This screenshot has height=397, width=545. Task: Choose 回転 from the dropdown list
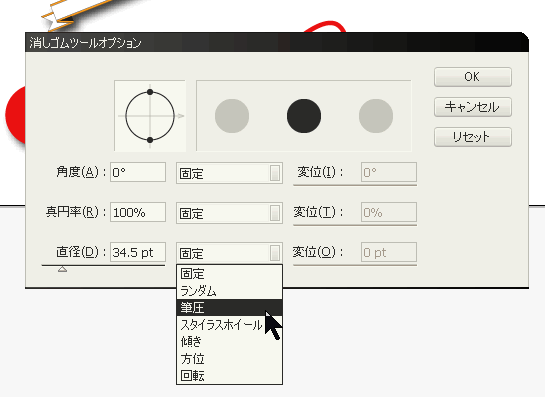(229, 375)
